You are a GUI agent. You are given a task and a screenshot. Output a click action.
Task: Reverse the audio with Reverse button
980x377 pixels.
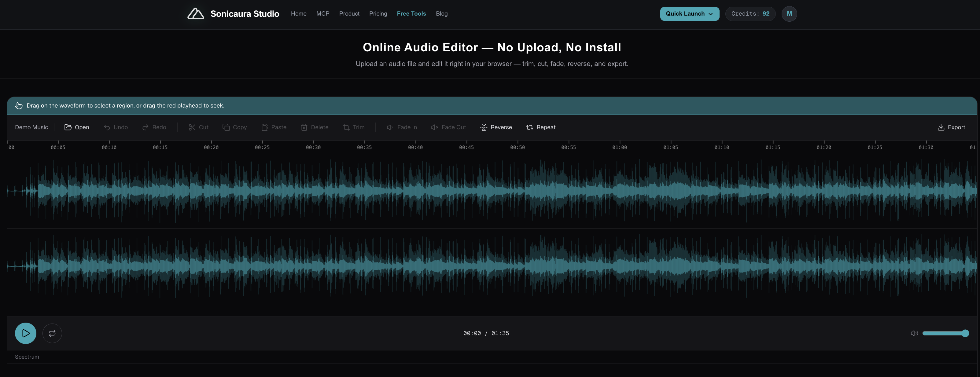tap(496, 127)
